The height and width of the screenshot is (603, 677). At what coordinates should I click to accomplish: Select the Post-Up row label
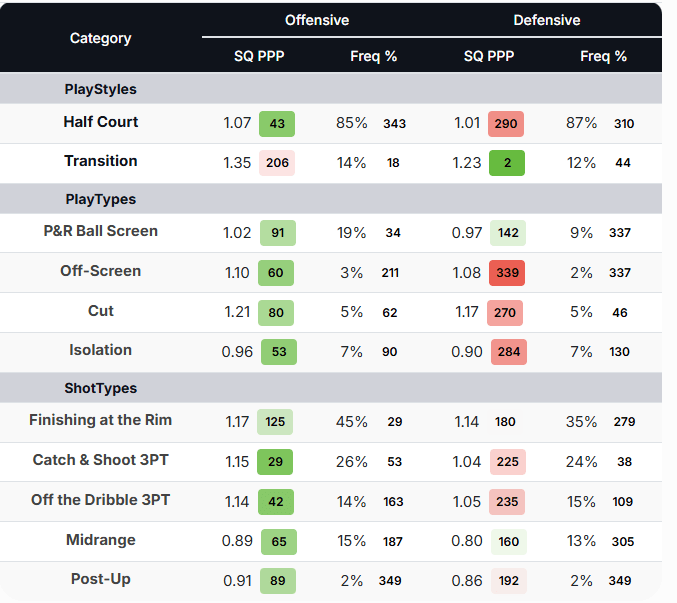pos(100,579)
